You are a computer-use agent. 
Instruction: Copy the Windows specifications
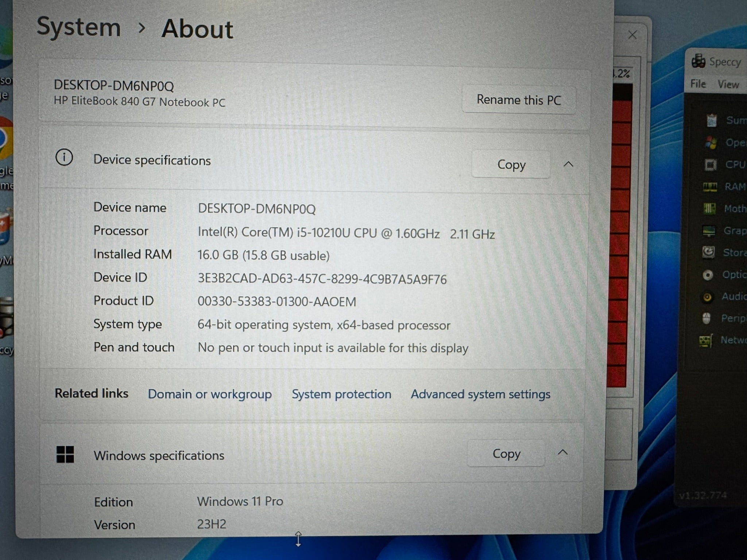[x=506, y=454]
